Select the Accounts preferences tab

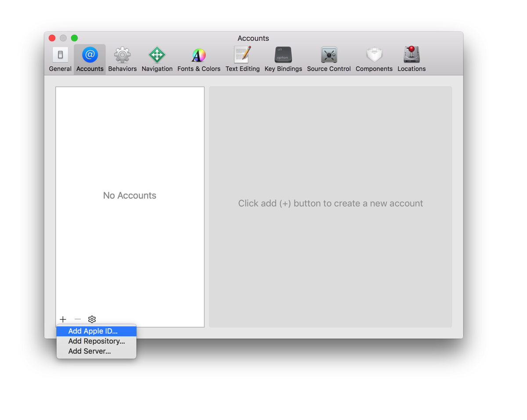coord(90,59)
